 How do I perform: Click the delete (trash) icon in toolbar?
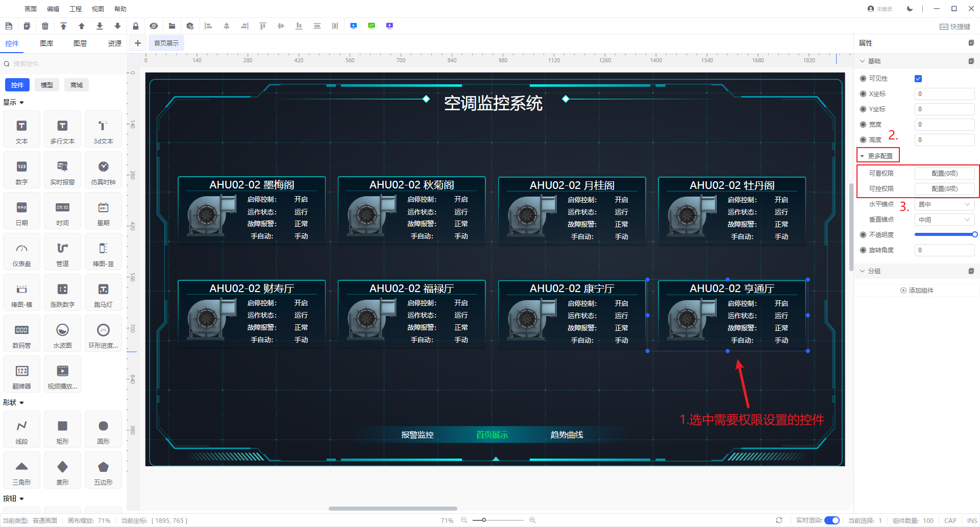pos(45,26)
